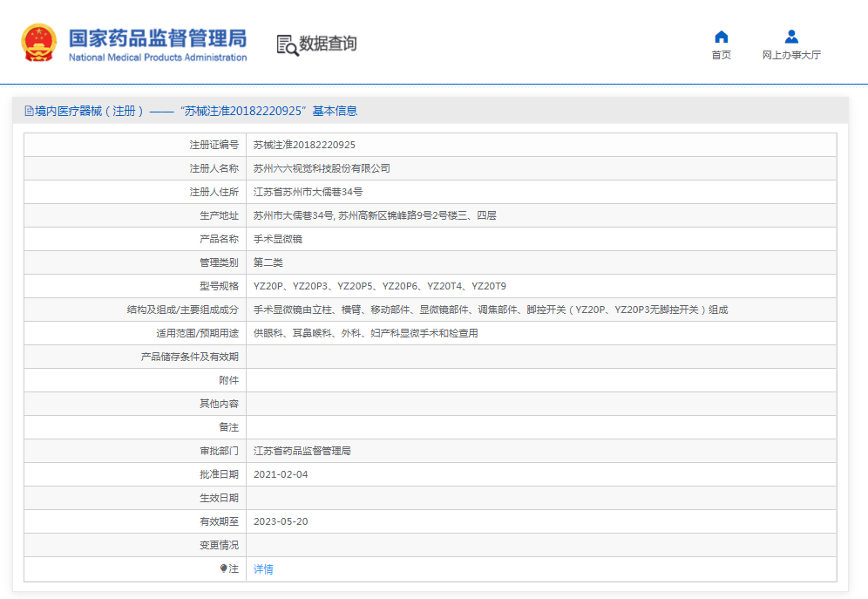Click the user icon for online service hall
The image size is (868, 599).
tap(791, 37)
